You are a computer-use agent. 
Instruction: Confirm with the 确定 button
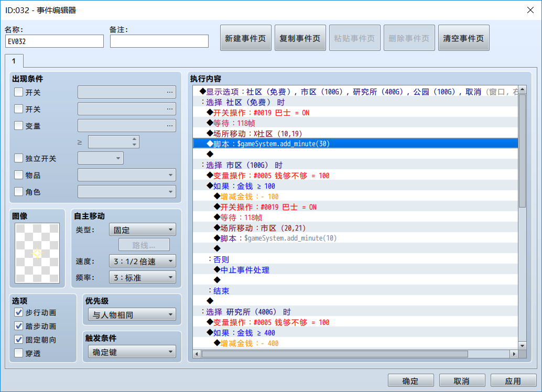(410, 380)
